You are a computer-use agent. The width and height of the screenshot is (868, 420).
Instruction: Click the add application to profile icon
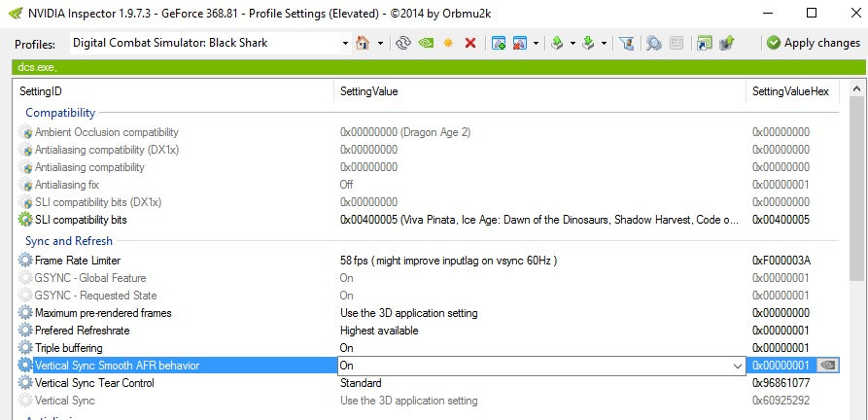(499, 43)
